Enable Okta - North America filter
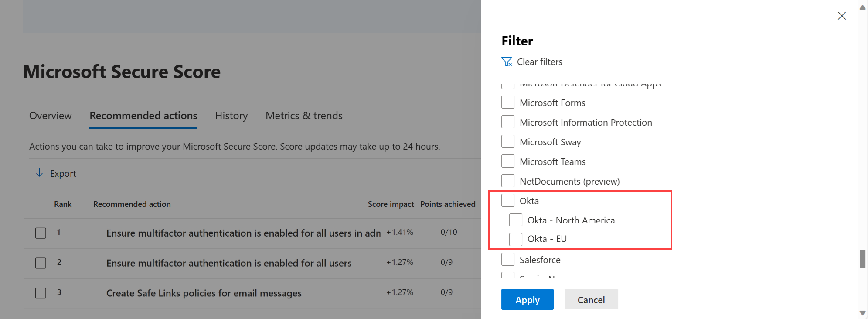This screenshot has width=868, height=319. click(x=516, y=220)
